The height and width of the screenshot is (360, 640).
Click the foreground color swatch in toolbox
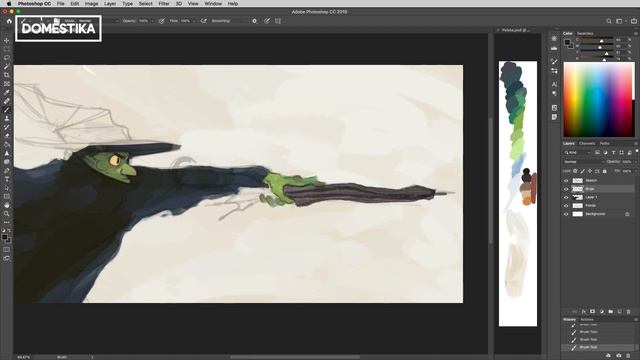point(4,236)
